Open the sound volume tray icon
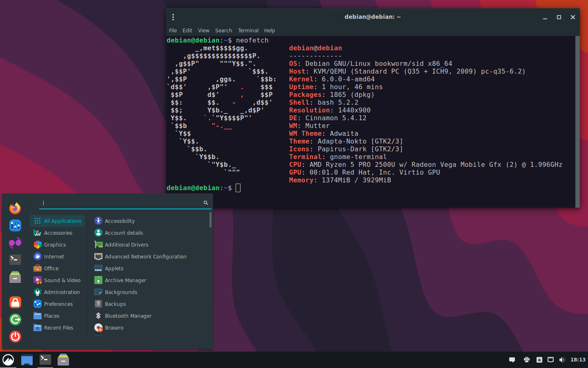Image resolution: width=588 pixels, height=368 pixels. (x=562, y=360)
